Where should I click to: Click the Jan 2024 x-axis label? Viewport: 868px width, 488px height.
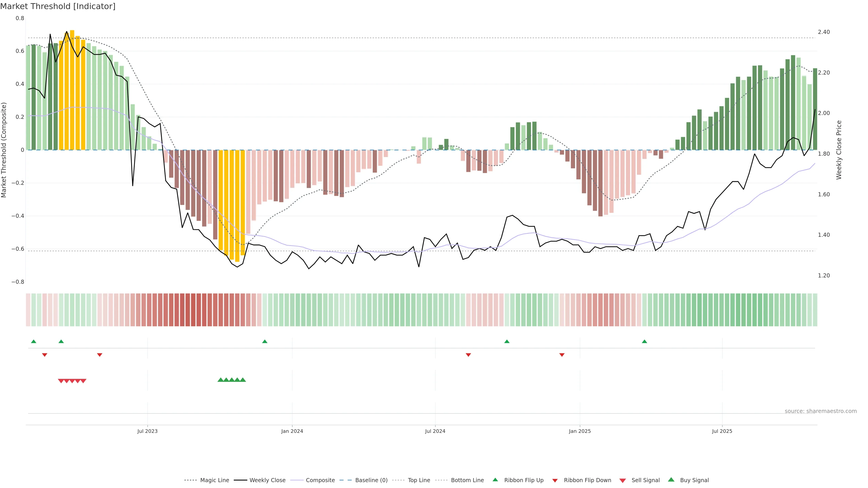[292, 431]
